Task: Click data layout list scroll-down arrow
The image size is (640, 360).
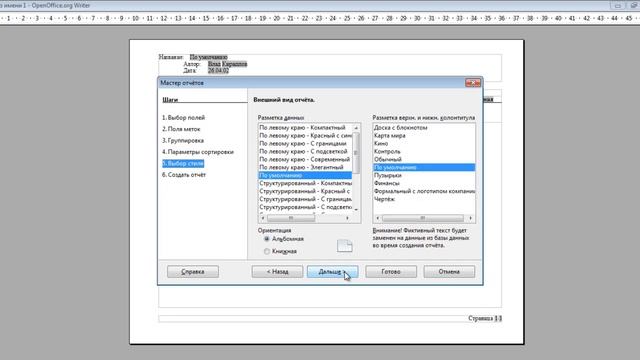Action: [356, 210]
